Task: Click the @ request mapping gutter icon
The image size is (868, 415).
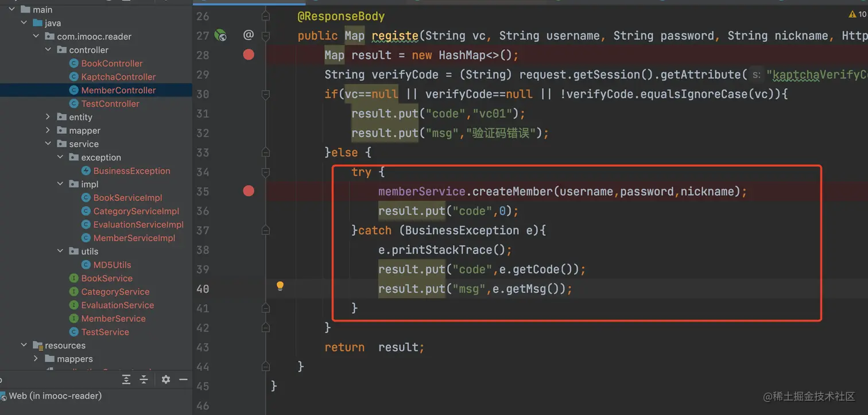Action: click(248, 35)
